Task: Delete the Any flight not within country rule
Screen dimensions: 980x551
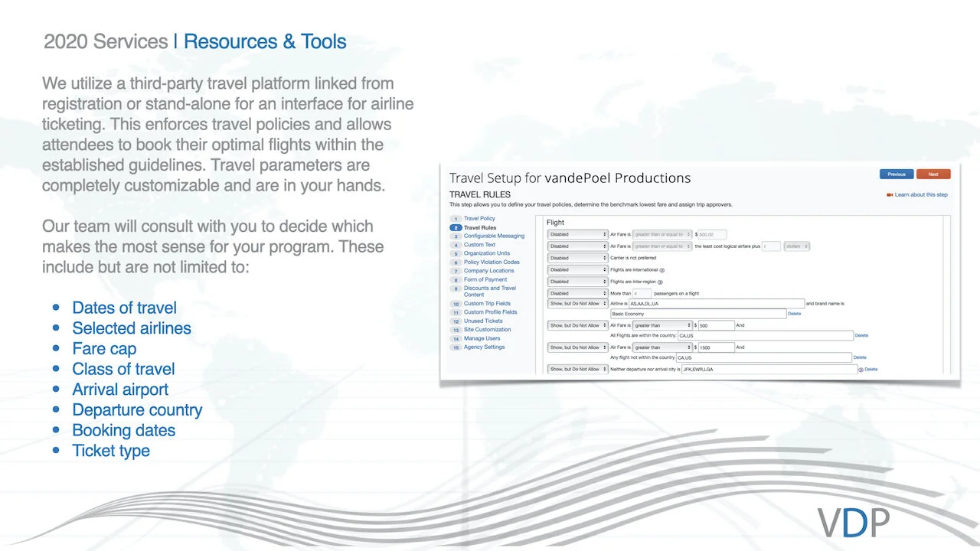Action: click(860, 357)
